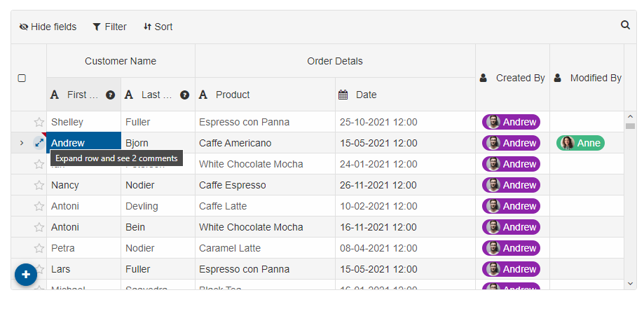Click help icon on First name column
The width and height of the screenshot is (644, 309).
tap(110, 95)
